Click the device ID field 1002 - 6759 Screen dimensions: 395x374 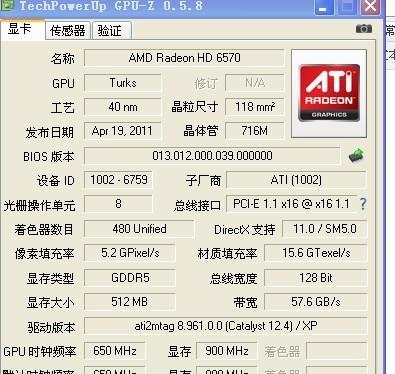tap(119, 180)
